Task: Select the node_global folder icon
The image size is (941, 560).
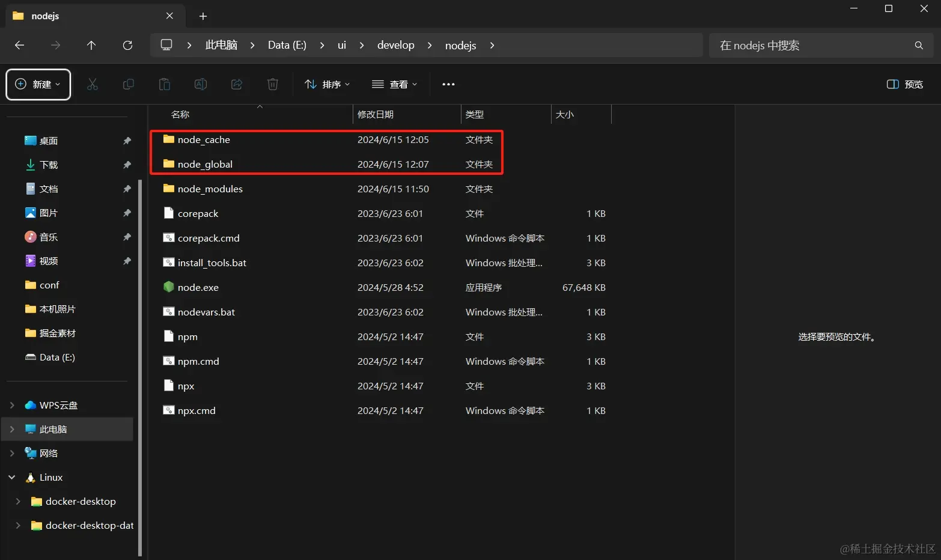Action: pos(169,164)
